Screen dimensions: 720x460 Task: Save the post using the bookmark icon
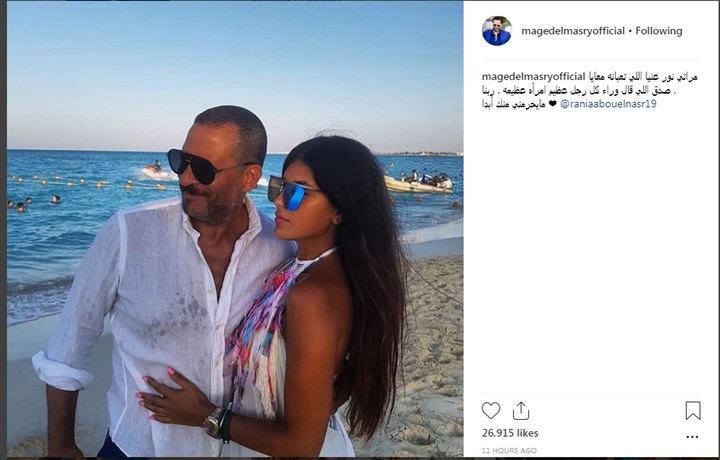tap(692, 410)
